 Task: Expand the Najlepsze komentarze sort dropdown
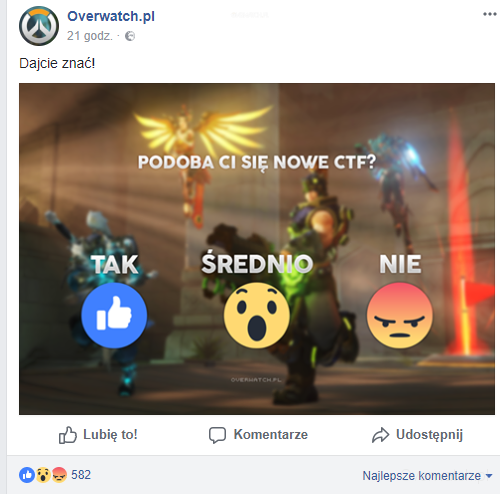427,476
